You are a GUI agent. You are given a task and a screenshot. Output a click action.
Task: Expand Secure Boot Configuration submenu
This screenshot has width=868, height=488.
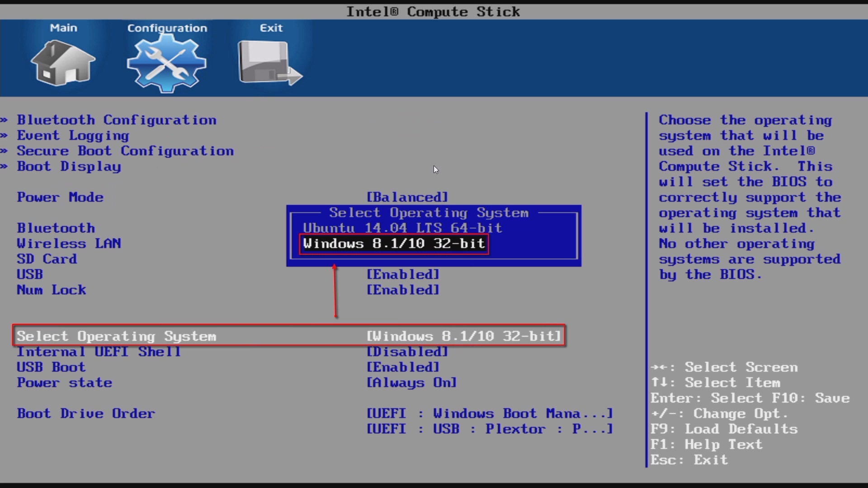click(125, 151)
